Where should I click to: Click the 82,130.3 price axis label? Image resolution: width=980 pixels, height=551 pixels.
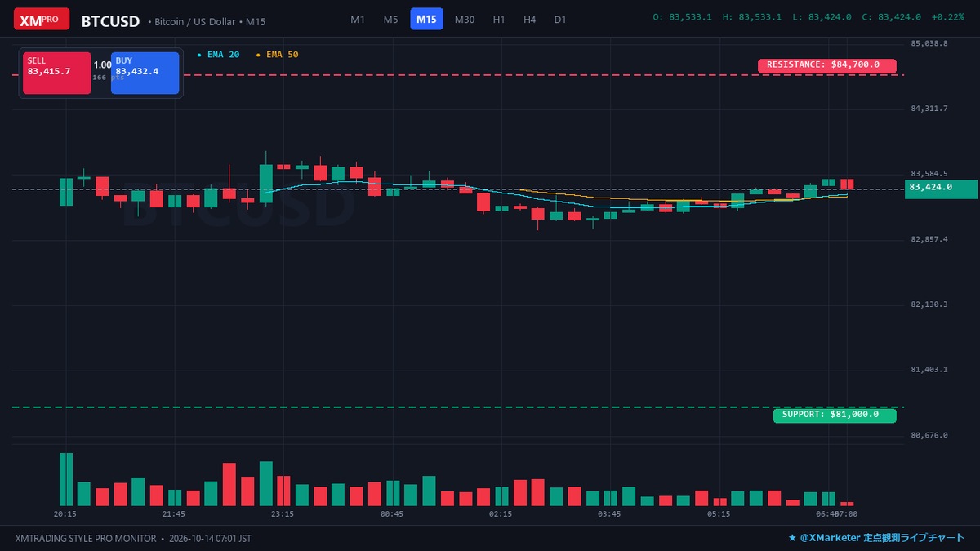click(929, 304)
